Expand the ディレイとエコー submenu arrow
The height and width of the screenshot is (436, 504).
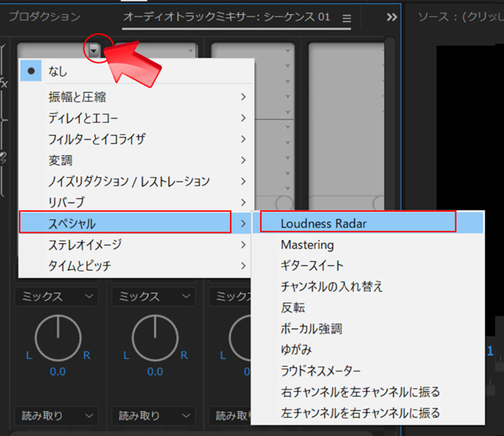(243, 118)
